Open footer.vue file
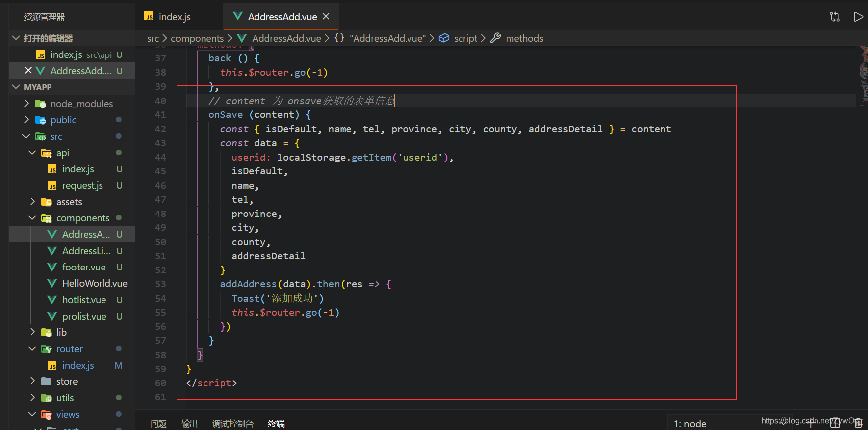Image resolution: width=868 pixels, height=430 pixels. click(x=72, y=267)
